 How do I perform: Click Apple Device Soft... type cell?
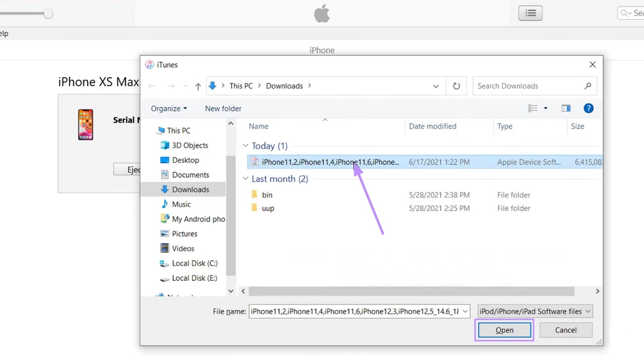point(529,162)
